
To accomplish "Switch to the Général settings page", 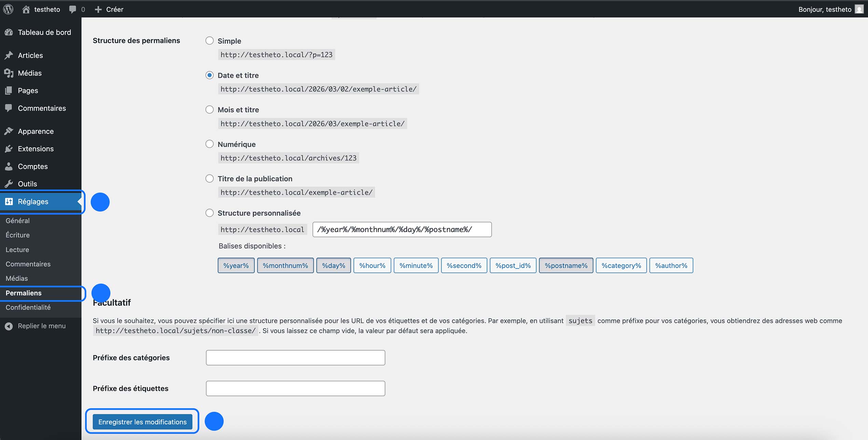I will 17,221.
